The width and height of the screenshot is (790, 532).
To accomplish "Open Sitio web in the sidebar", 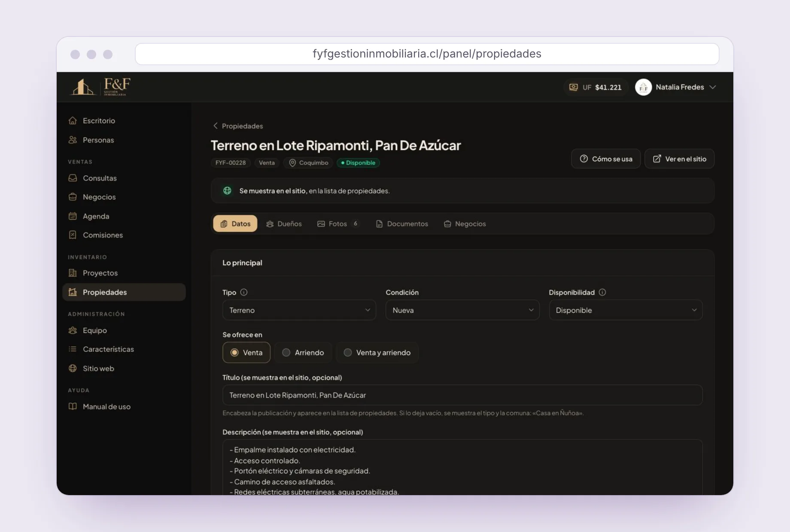I will coord(124,369).
